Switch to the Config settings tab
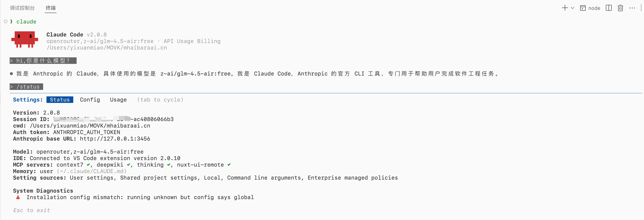 point(90,100)
